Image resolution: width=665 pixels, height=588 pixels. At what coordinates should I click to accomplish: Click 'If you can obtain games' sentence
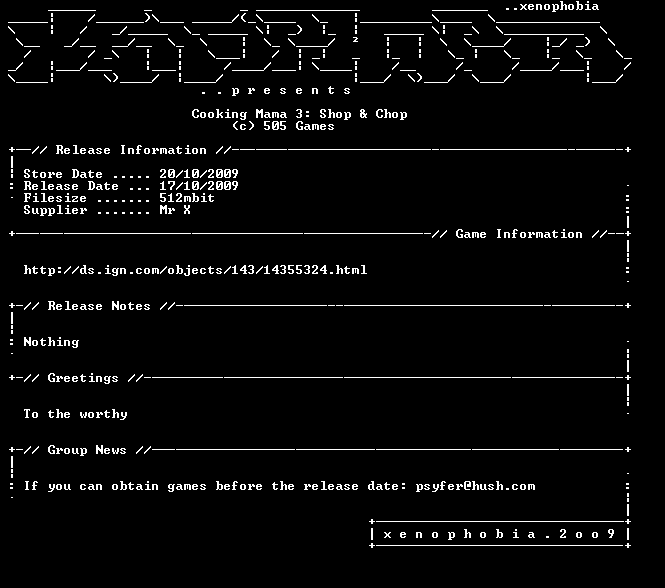tap(279, 486)
